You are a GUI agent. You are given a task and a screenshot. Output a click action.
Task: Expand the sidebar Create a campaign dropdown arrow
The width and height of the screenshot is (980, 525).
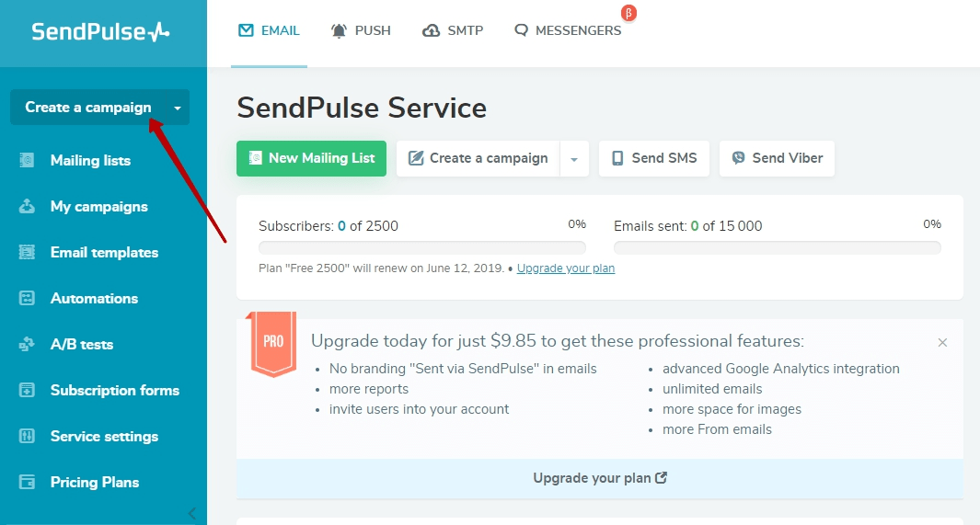coord(178,108)
